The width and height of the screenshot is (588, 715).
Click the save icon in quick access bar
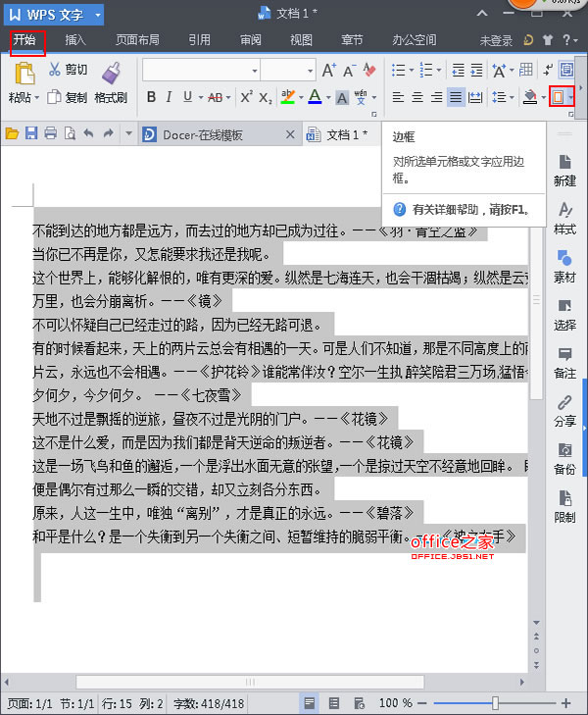(x=31, y=133)
